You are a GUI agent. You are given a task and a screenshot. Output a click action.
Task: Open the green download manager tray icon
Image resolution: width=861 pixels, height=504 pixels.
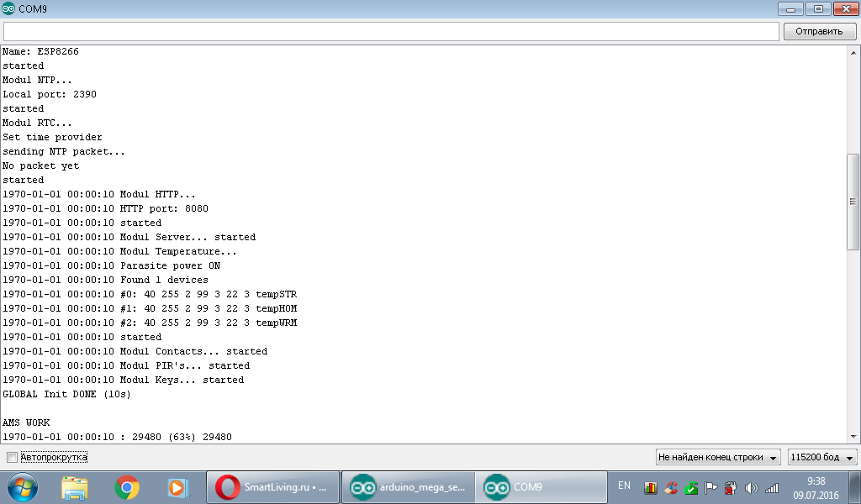(x=689, y=487)
